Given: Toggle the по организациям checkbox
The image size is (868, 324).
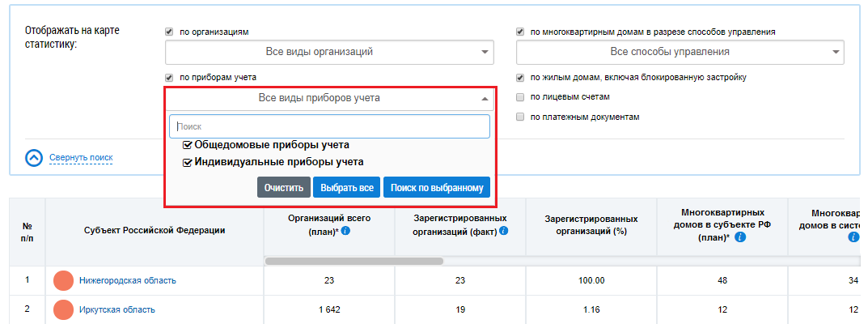Looking at the screenshot, I should coord(169,32).
